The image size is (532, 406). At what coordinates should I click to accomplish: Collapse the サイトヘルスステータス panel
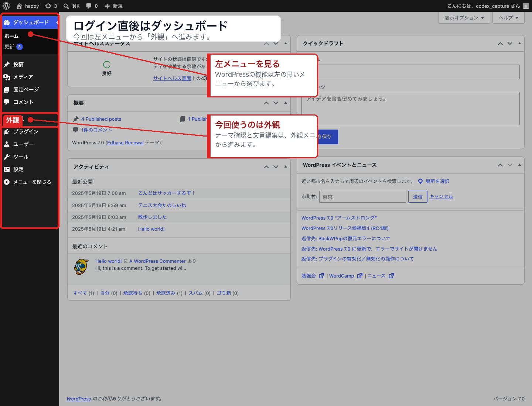point(286,44)
